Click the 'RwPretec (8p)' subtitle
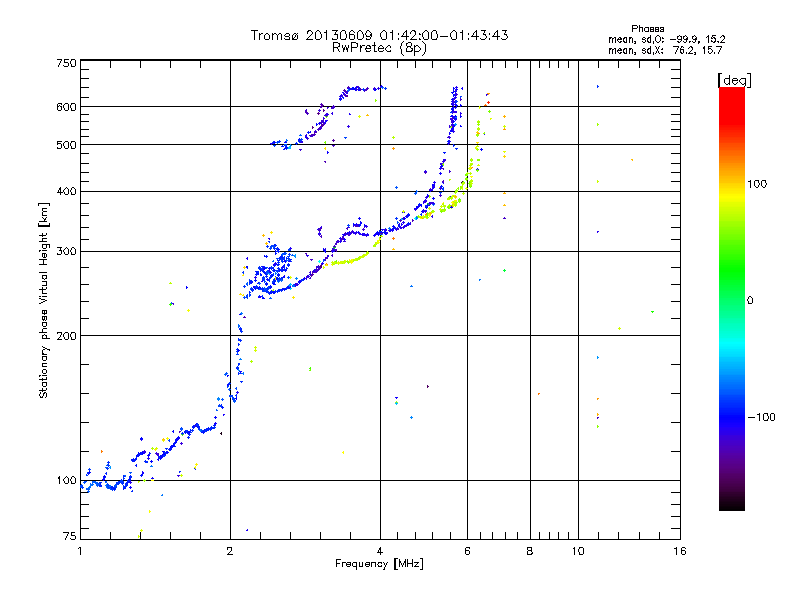The width and height of the screenshot is (800, 600). [x=379, y=48]
